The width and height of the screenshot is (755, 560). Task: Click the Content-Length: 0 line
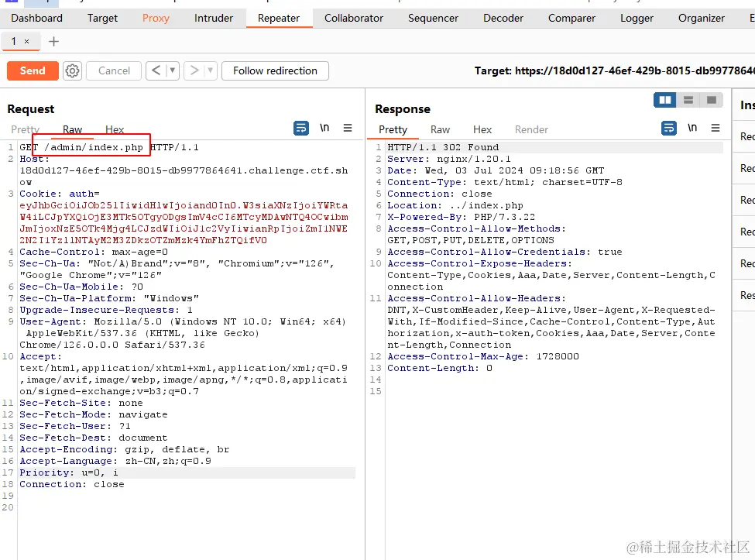(440, 368)
